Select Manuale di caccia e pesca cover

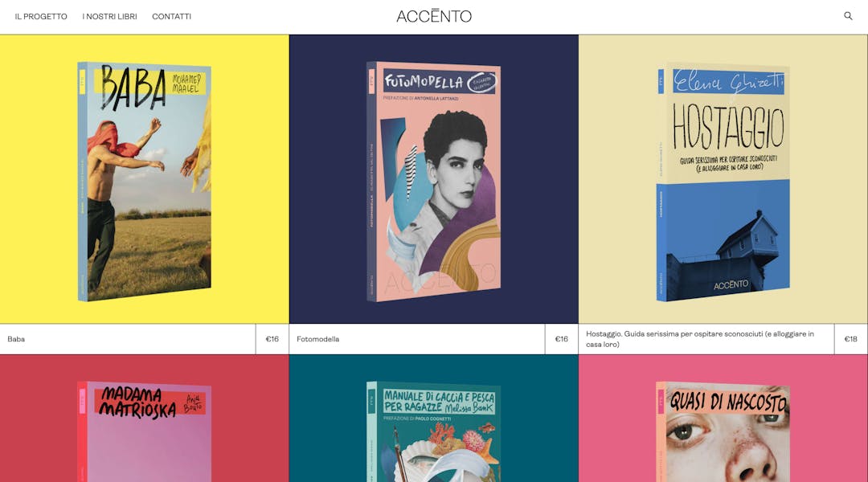click(434, 431)
